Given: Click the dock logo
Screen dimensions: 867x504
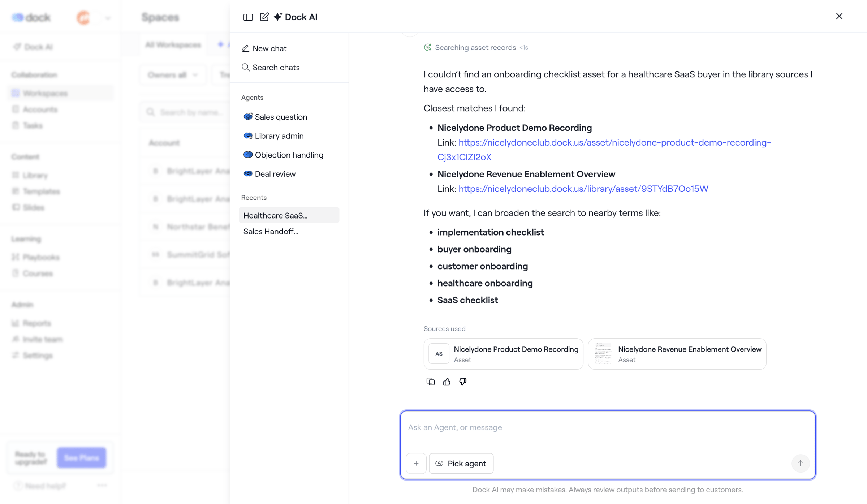Looking at the screenshot, I should coord(31,17).
